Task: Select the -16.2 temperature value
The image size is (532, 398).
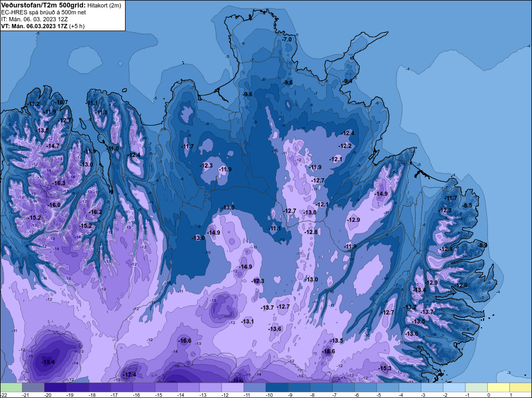Action: [x=95, y=212]
